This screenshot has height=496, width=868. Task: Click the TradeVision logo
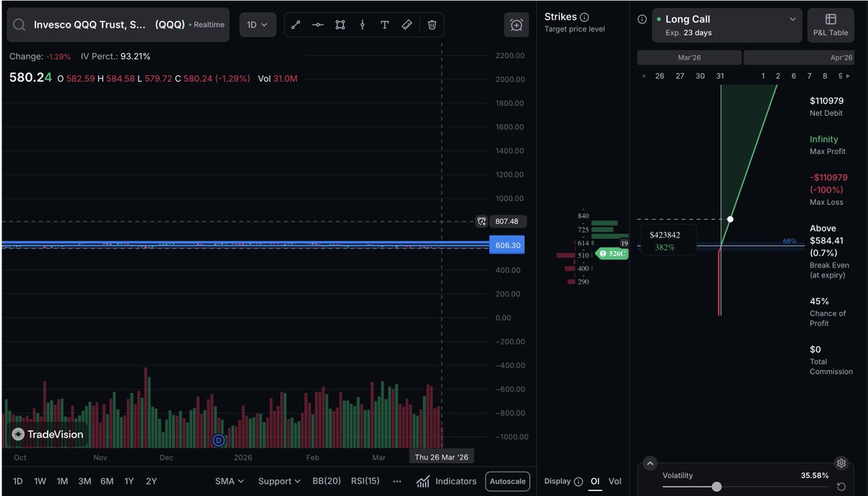pyautogui.click(x=47, y=435)
